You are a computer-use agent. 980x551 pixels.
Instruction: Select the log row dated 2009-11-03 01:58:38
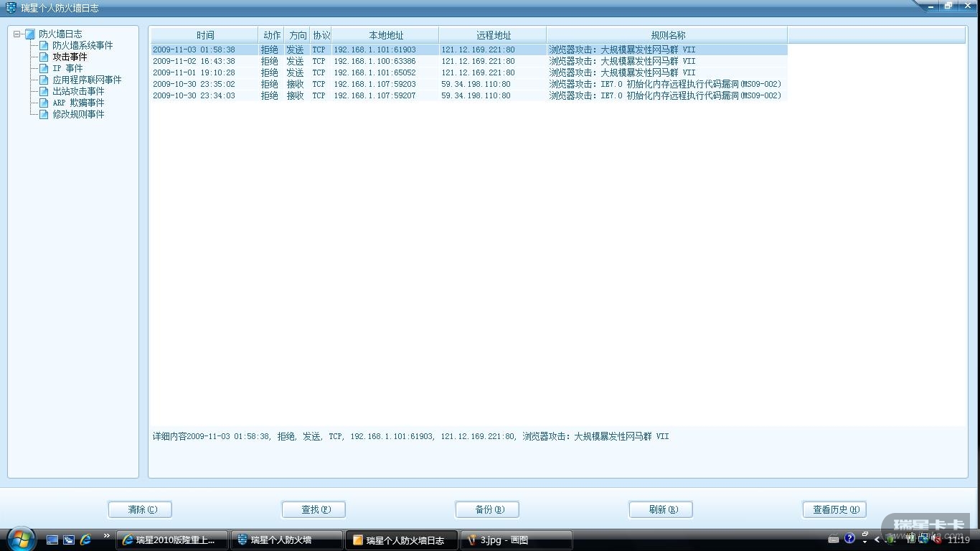coord(469,50)
